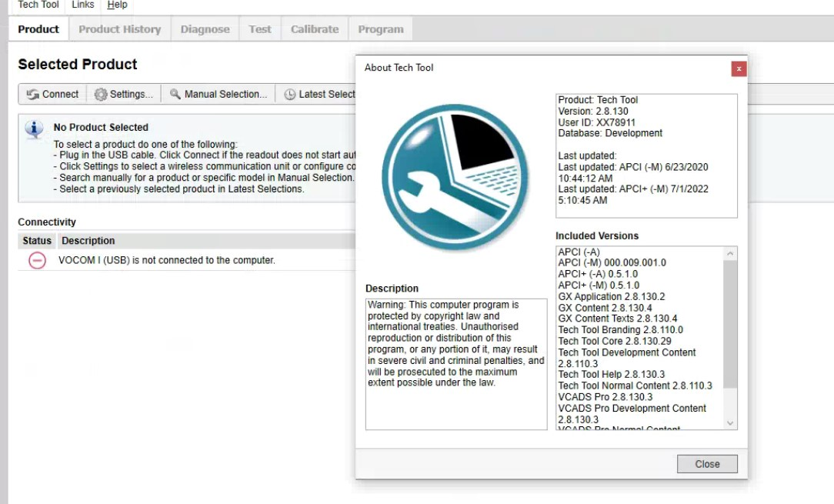Click the Description column header in Connectivity
834x504 pixels.
pos(88,241)
